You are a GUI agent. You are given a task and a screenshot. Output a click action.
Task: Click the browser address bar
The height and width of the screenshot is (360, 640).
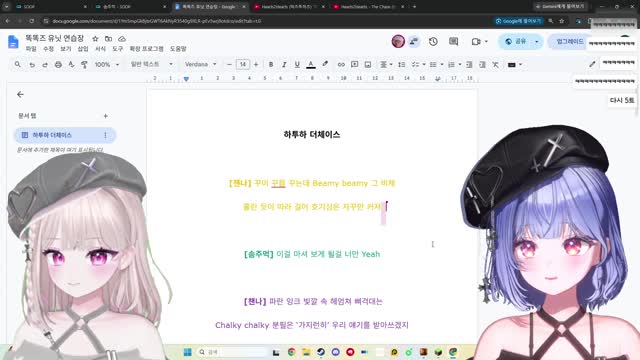261,21
